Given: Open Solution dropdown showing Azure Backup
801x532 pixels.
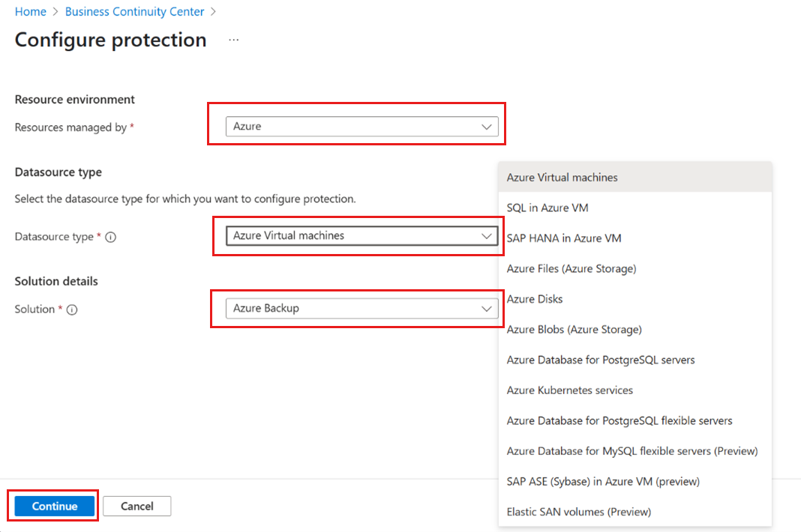Looking at the screenshot, I should coord(361,309).
